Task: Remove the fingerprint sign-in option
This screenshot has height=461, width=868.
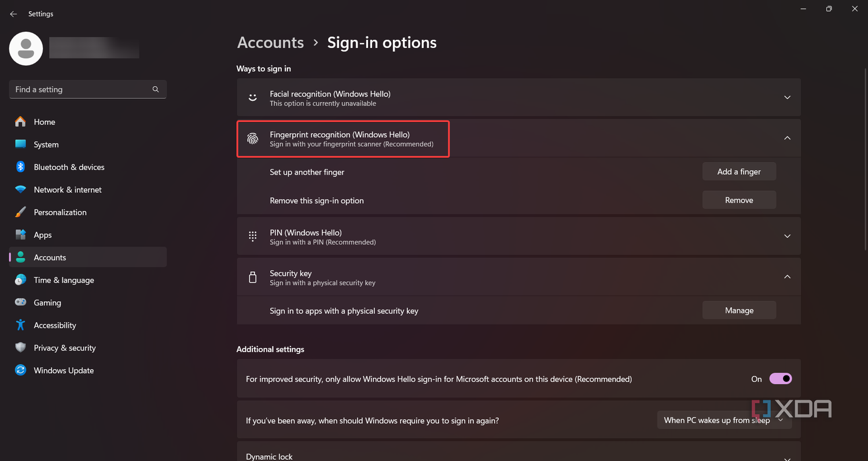Action: (x=739, y=200)
